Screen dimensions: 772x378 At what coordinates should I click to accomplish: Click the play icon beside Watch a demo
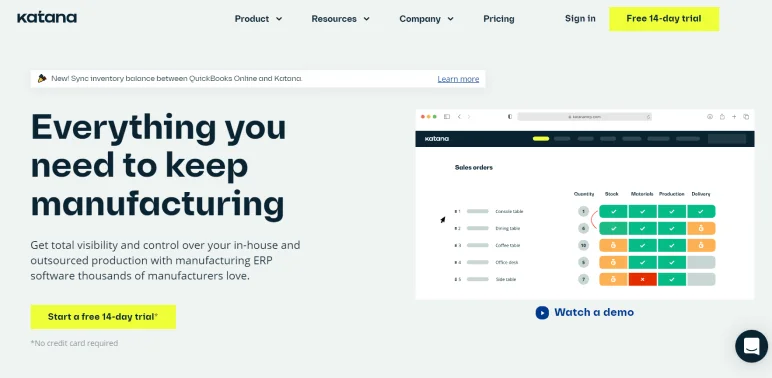542,313
